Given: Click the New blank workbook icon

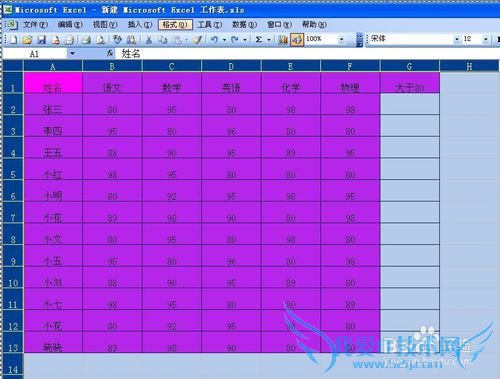Looking at the screenshot, I should 13,40.
